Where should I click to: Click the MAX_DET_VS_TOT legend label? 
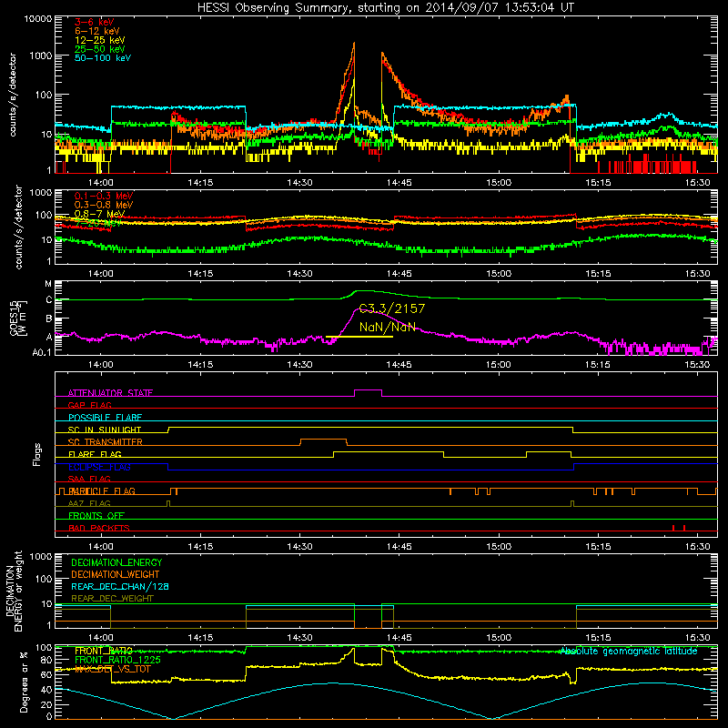click(x=113, y=669)
